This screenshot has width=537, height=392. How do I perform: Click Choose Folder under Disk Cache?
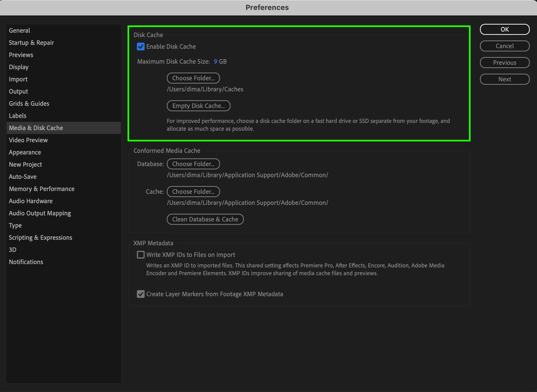point(193,78)
